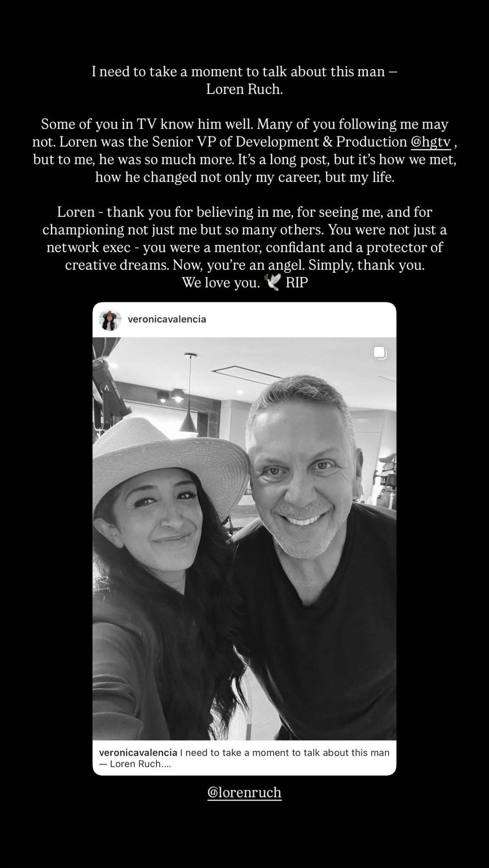Select veronicavalencia username in the post header
This screenshot has height=868, width=489.
167,319
